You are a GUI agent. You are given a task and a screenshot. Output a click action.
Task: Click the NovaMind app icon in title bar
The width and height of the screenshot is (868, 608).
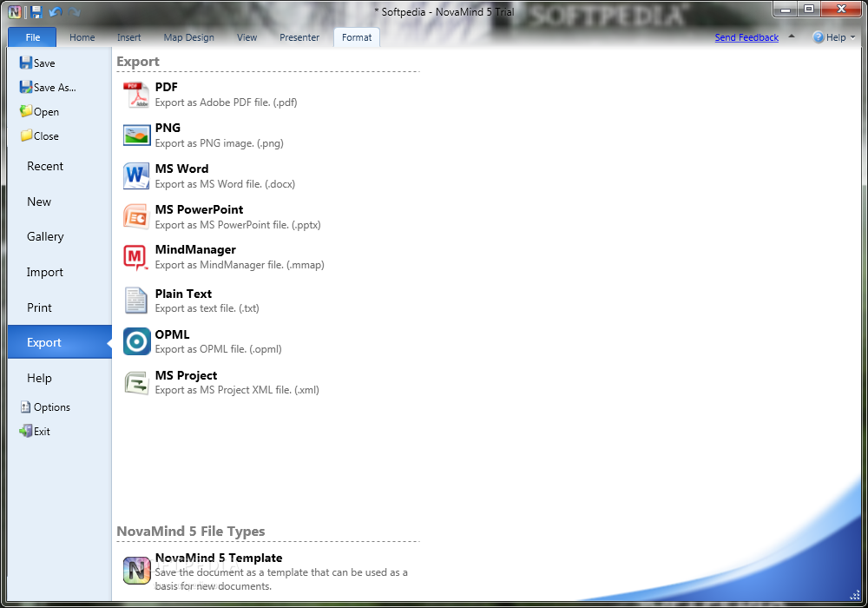pos(15,11)
